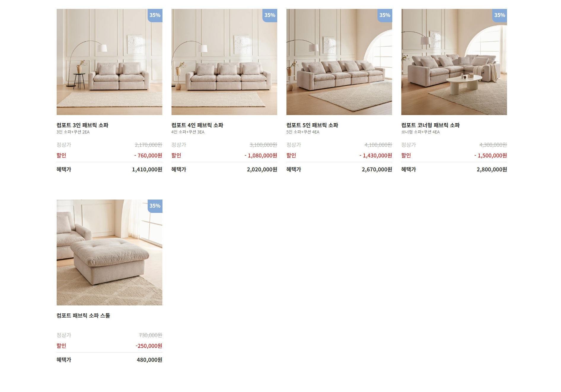Click the 35% badge on the 4인 sofa
561x392 pixels.
[x=270, y=15]
